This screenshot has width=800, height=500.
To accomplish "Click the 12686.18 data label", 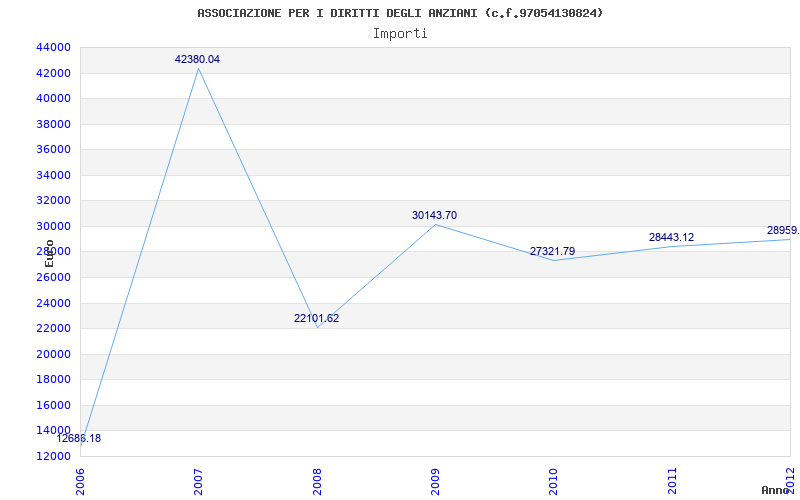I will pos(78,438).
